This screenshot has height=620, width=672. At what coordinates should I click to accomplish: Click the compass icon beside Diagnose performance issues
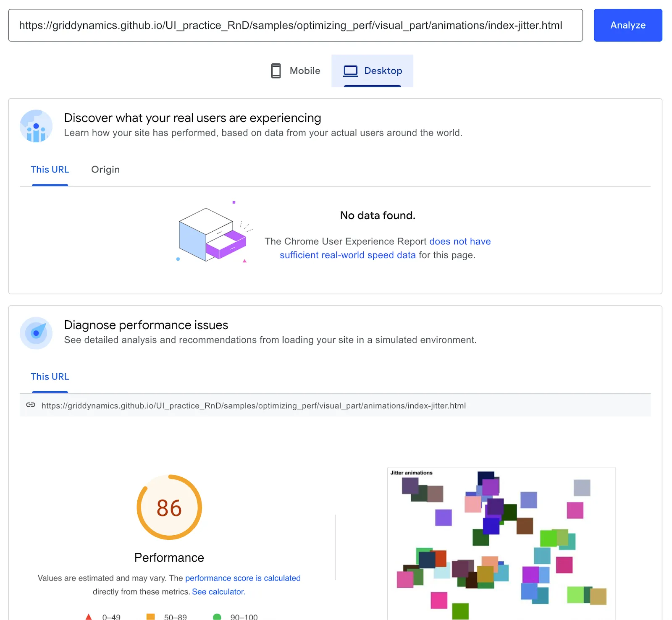point(36,333)
